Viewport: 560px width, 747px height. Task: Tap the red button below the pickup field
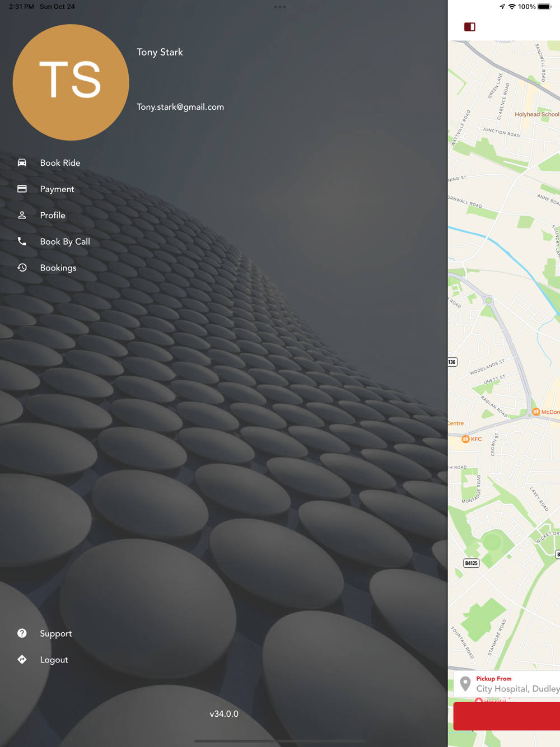point(507,716)
